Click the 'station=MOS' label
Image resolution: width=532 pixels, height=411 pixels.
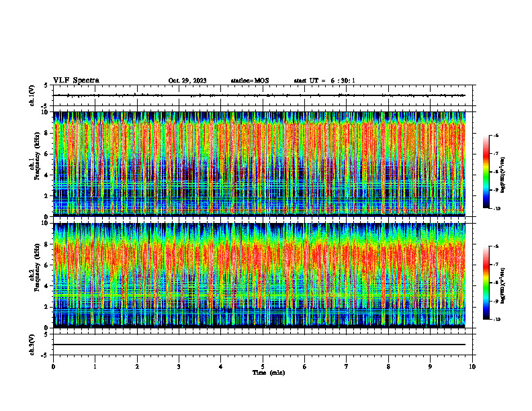(x=250, y=81)
